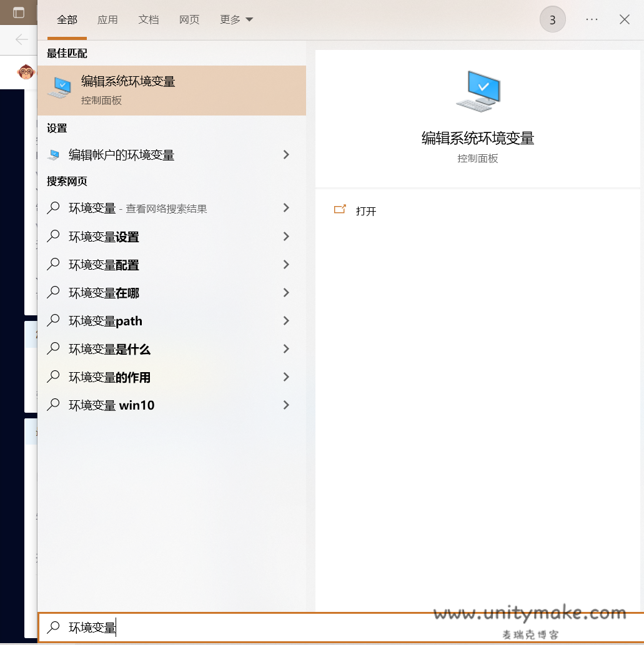Switch to the 应用 tab
Viewport: 644px width, 645px height.
point(107,20)
